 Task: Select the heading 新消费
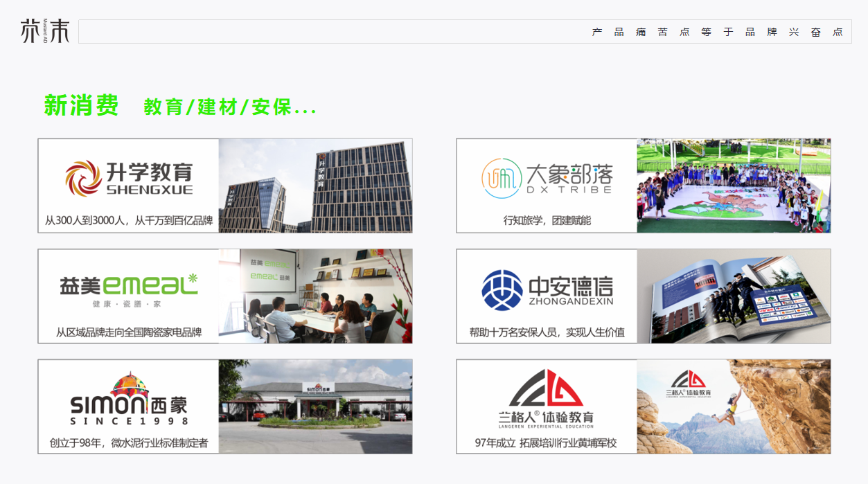coord(82,105)
